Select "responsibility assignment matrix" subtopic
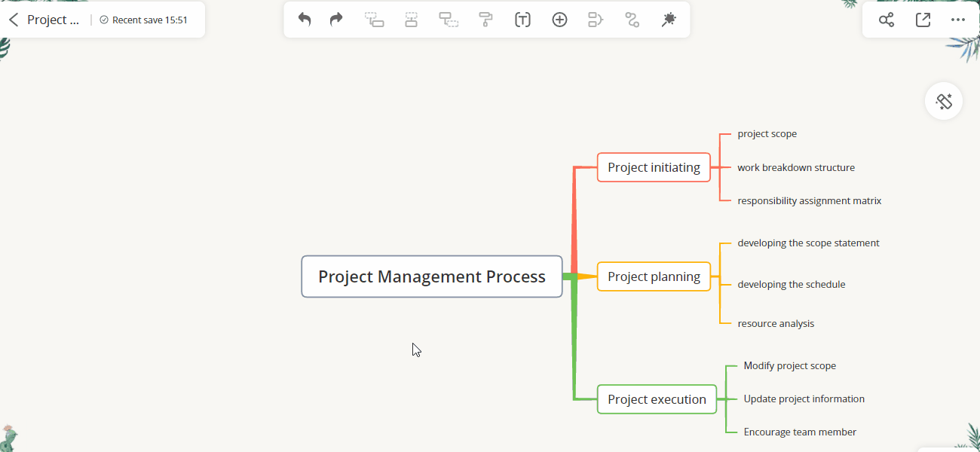Viewport: 980px width, 452px height. [x=810, y=200]
